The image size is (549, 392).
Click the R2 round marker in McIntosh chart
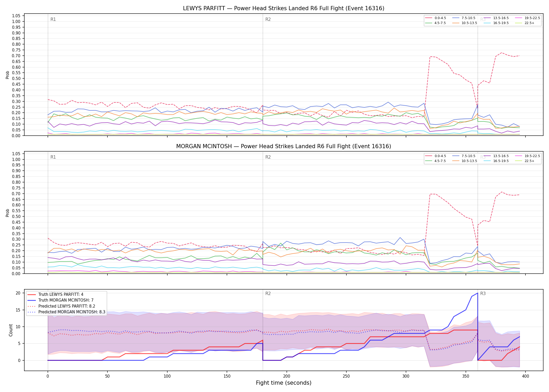(x=268, y=157)
